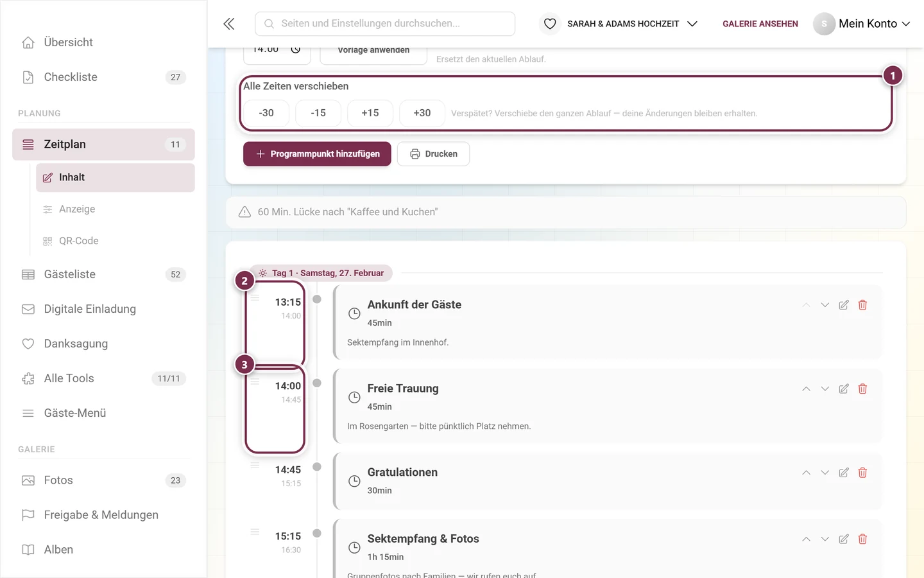Viewport: 924px width, 578px height.
Task: Click the Freie Trauung title
Action: click(x=403, y=389)
